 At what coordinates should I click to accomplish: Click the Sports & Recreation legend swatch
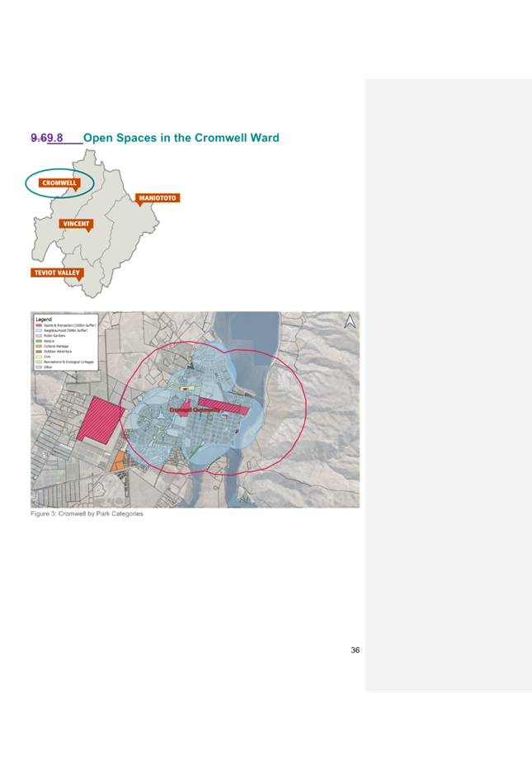[x=39, y=325]
